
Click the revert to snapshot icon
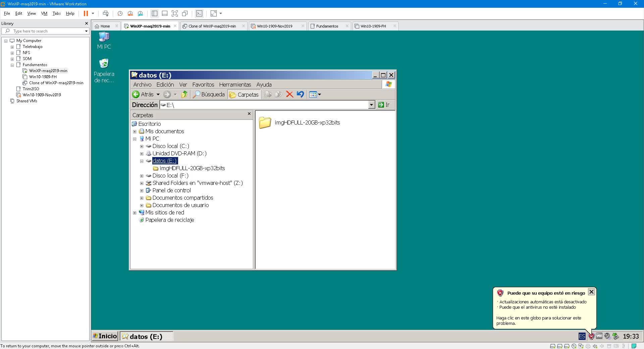(x=130, y=13)
